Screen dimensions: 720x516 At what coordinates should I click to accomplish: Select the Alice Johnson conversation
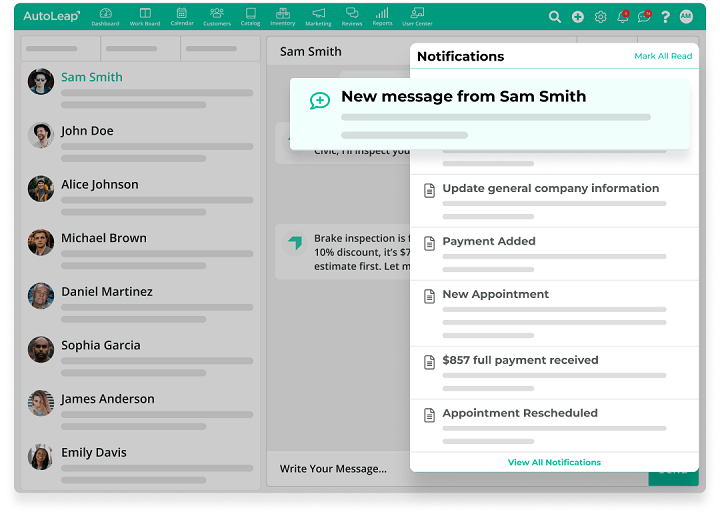tap(100, 185)
